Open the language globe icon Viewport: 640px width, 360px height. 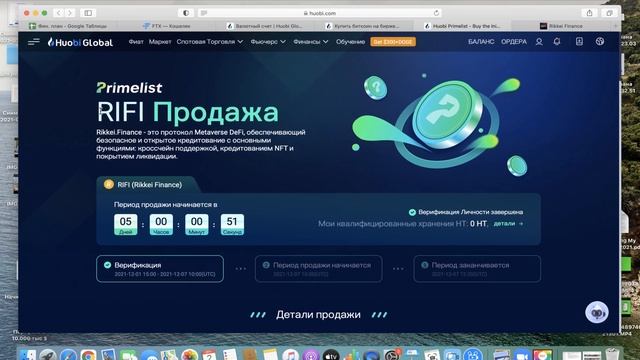point(600,41)
